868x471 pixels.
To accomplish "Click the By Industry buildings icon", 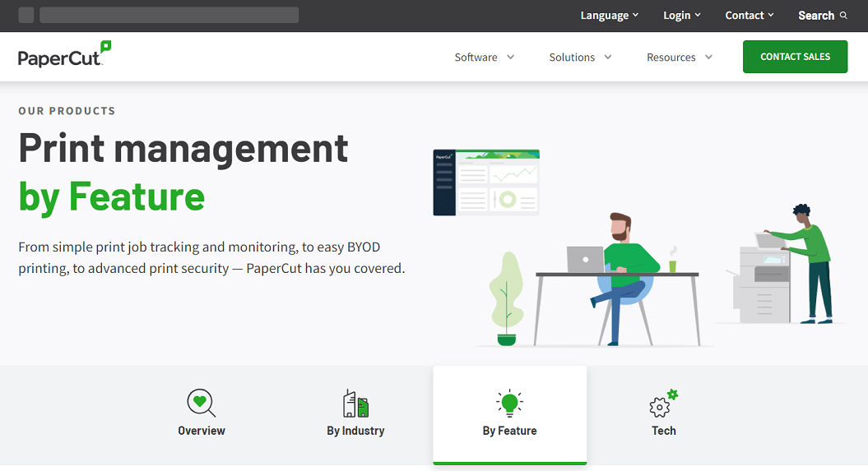I will [x=355, y=404].
